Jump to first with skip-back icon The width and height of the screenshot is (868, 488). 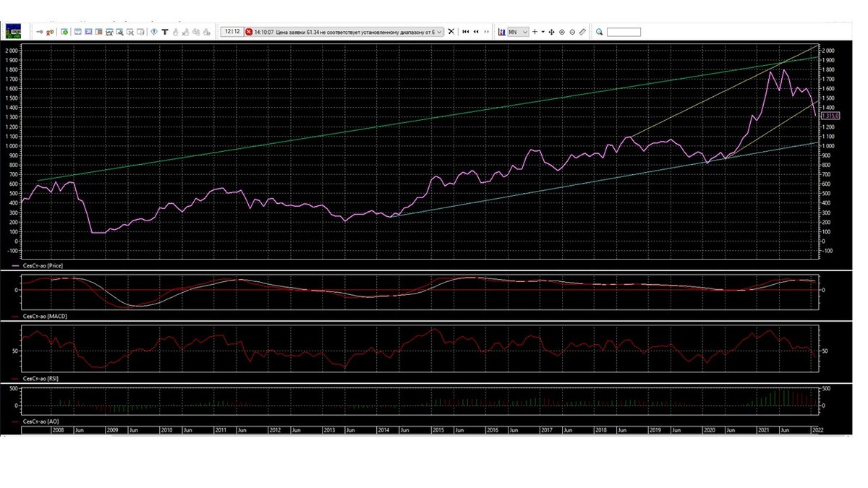coord(466,32)
